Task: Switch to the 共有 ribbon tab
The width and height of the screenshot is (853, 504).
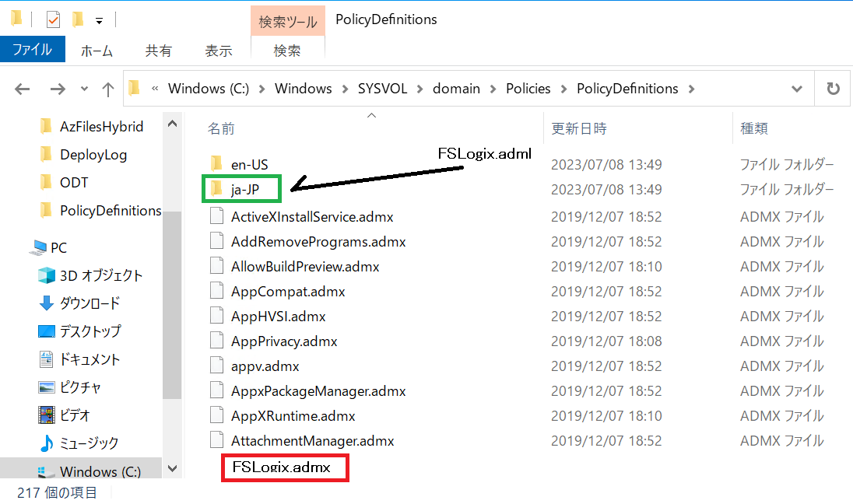Action: click(158, 51)
